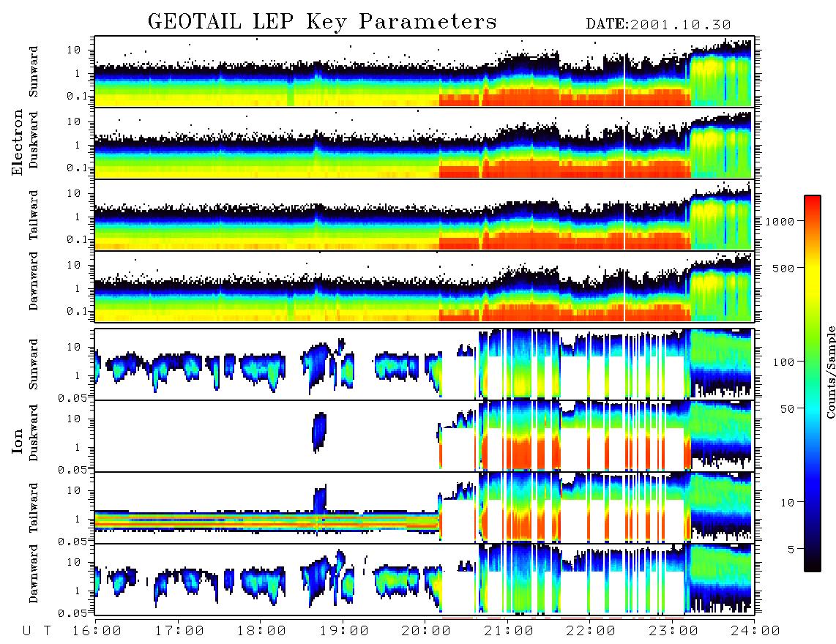Click the 16:00 time axis tick
Screen dimensions: 836x644
97,632
